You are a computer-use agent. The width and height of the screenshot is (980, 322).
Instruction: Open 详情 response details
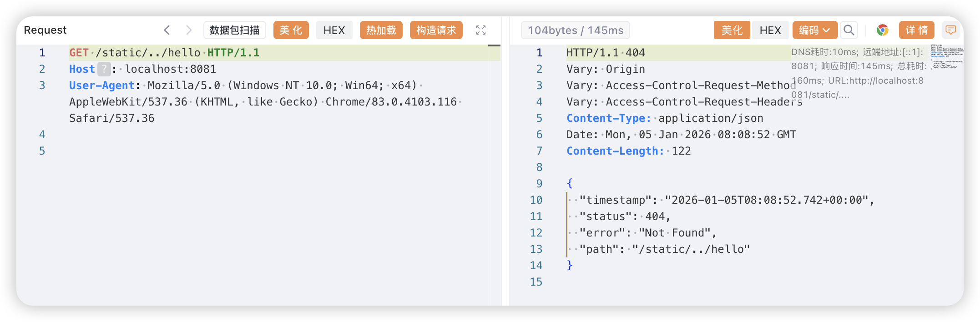[917, 30]
